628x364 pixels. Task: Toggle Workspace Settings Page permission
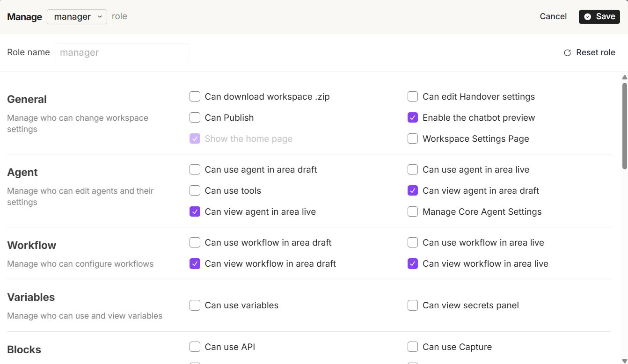[x=412, y=139]
